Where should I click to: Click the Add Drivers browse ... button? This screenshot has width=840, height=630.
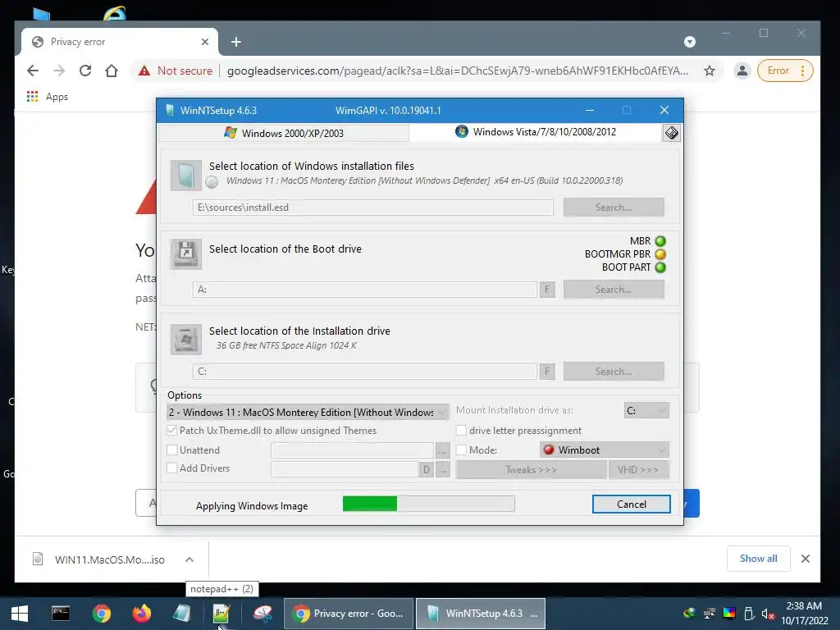tap(442, 470)
